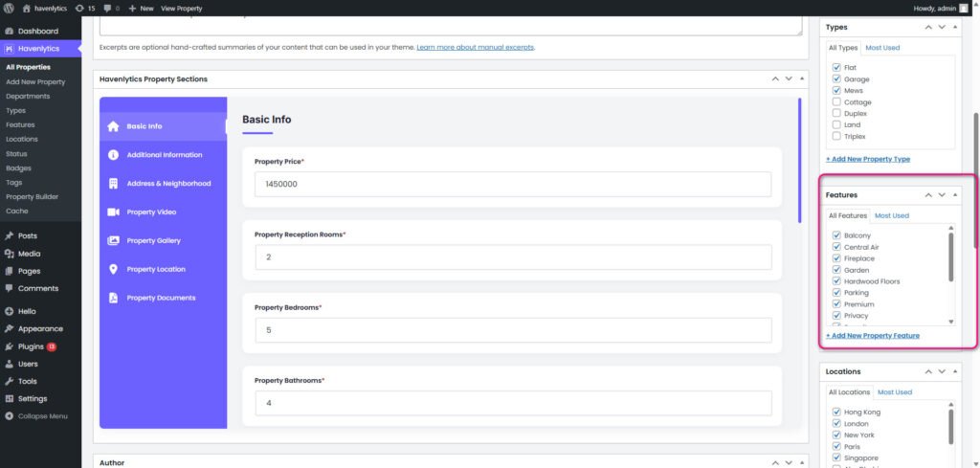The image size is (980, 468).
Task: Collapse the Havenlytics Property Sections panel
Action: click(x=802, y=79)
